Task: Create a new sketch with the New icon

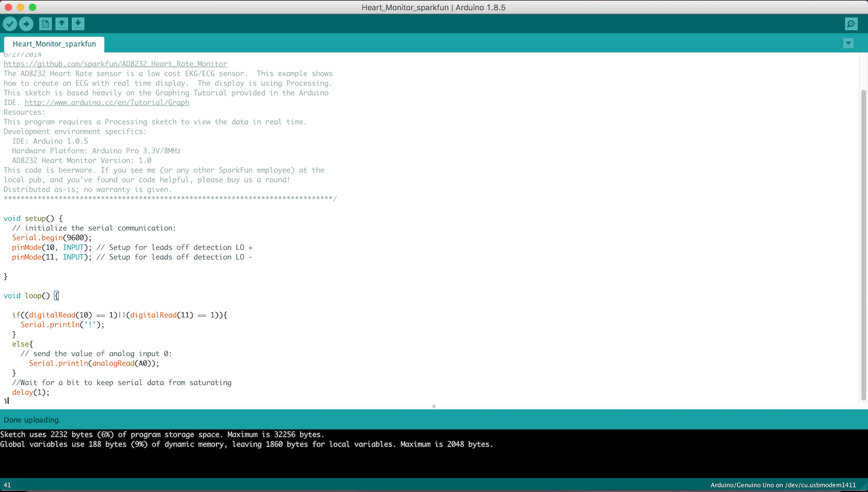Action: click(46, 24)
